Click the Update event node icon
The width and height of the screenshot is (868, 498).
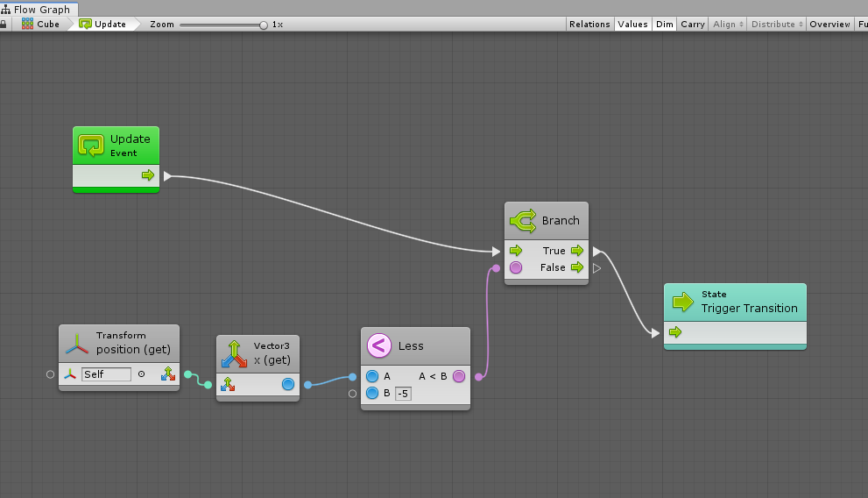[x=92, y=145]
